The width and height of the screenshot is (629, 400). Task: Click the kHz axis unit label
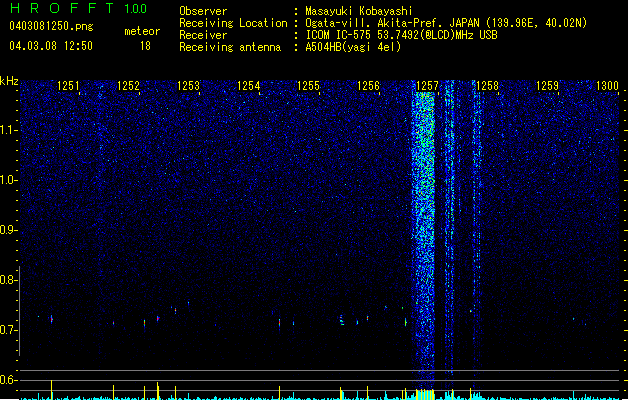(x=9, y=81)
